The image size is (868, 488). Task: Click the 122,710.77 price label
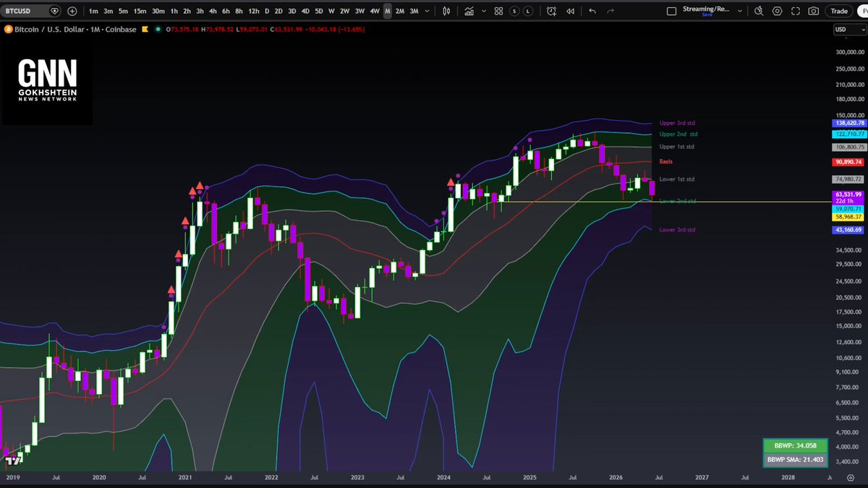click(848, 134)
